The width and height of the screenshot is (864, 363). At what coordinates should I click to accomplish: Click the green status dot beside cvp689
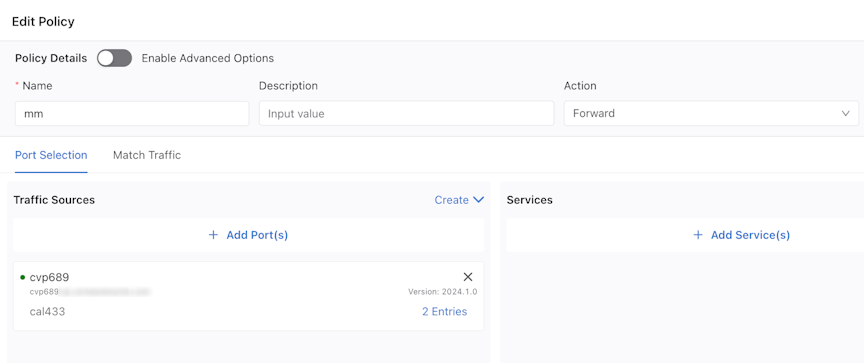[23, 277]
